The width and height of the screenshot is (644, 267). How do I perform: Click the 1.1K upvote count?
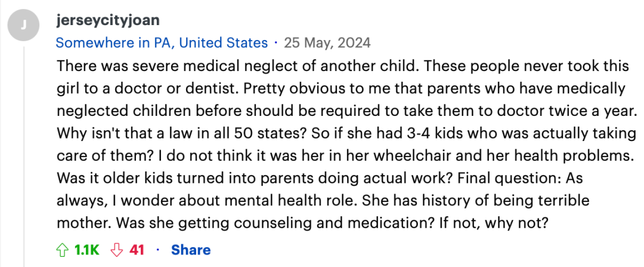click(x=86, y=249)
